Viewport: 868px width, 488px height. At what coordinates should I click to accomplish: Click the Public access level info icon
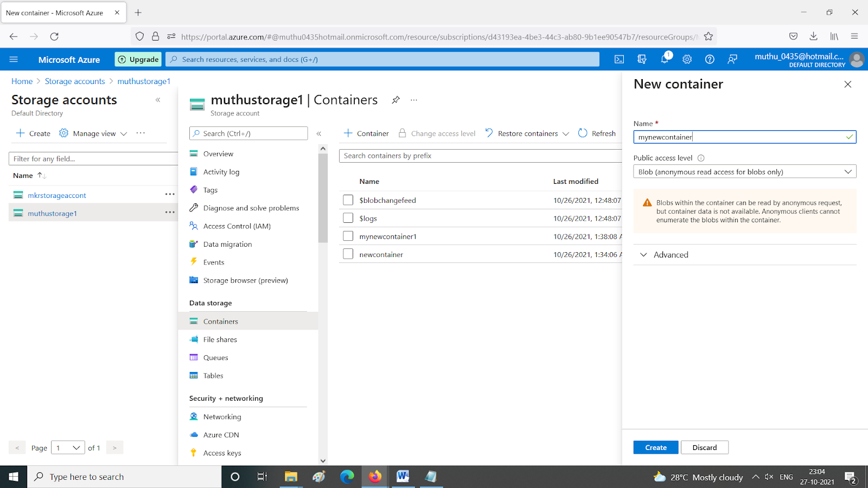(x=701, y=158)
